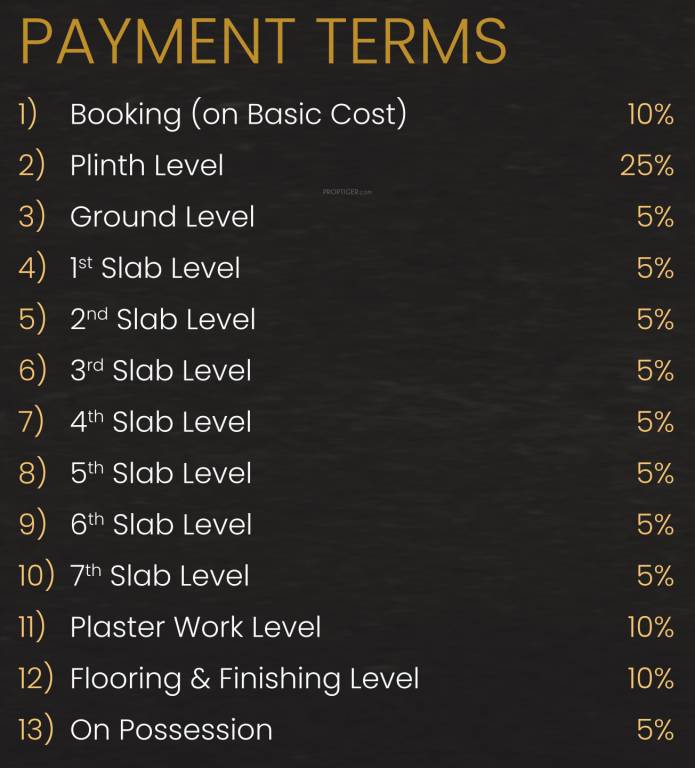The image size is (695, 768).
Task: Click the PAYMENT TERMS heading
Action: pyautogui.click(x=263, y=42)
